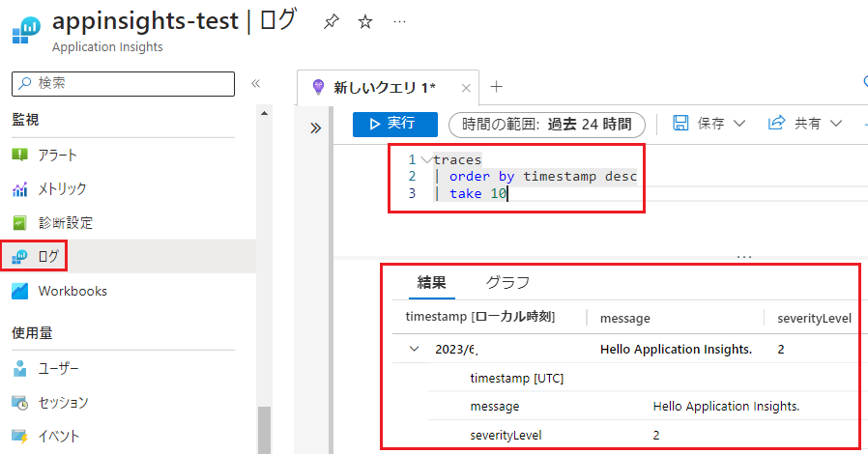Open アラート in the monitoring menu
The width and height of the screenshot is (868, 454).
pyautogui.click(x=58, y=155)
